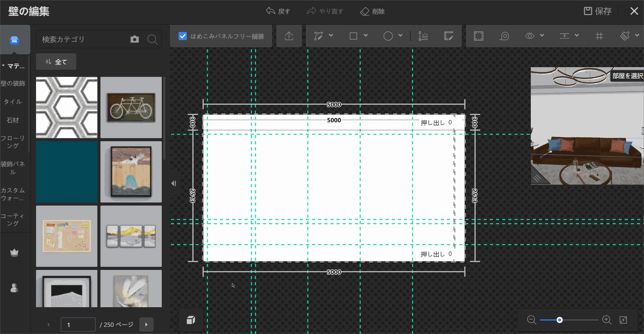Pick the dark teal color swatch
644x334 pixels.
point(67,172)
